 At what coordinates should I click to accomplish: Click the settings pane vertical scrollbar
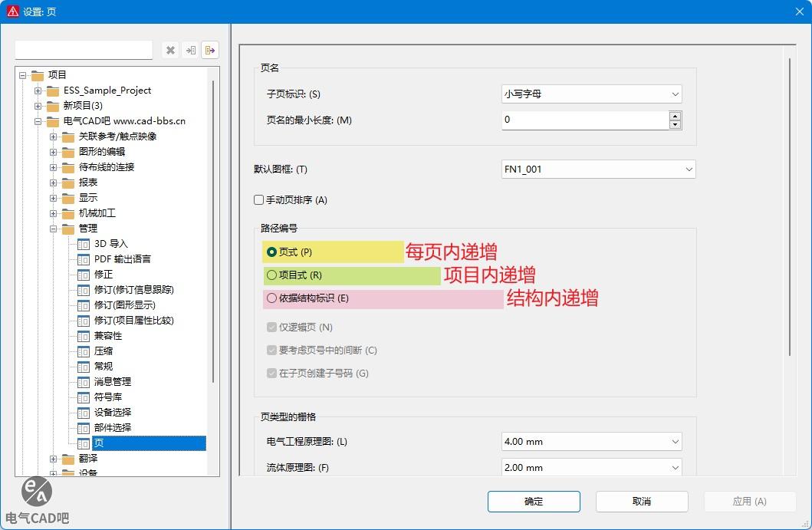(x=790, y=207)
